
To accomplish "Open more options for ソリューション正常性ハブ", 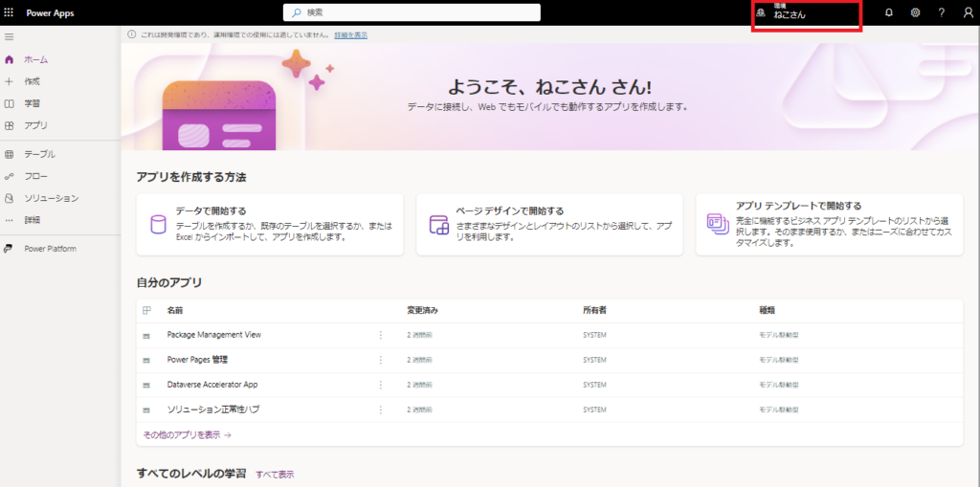I will [380, 410].
